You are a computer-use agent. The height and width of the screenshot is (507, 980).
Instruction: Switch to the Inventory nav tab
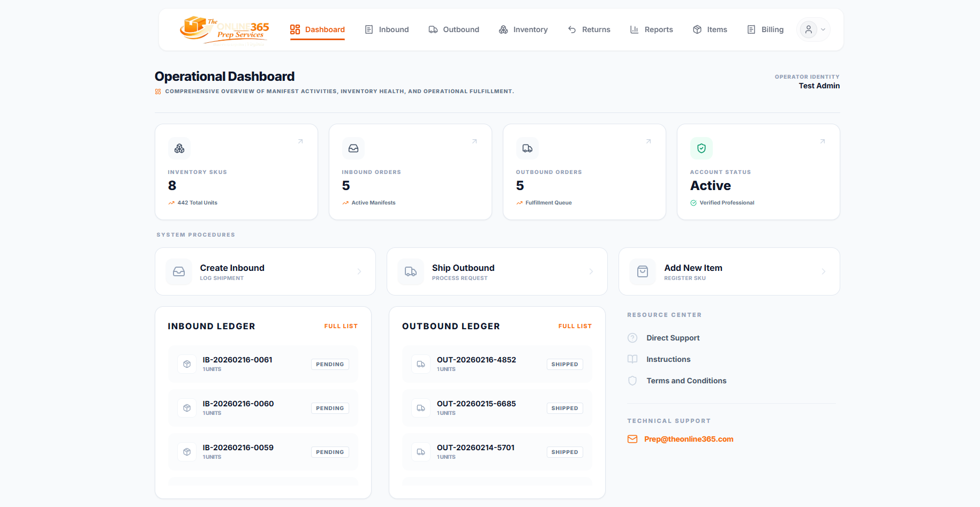pos(523,29)
